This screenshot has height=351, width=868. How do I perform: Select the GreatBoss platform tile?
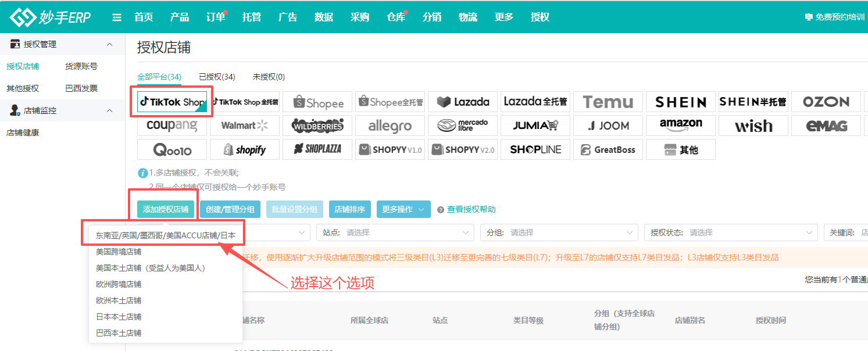pyautogui.click(x=608, y=149)
